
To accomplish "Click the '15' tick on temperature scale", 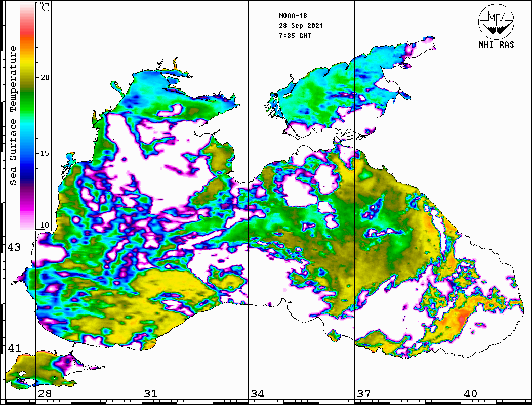I will pyautogui.click(x=45, y=153).
